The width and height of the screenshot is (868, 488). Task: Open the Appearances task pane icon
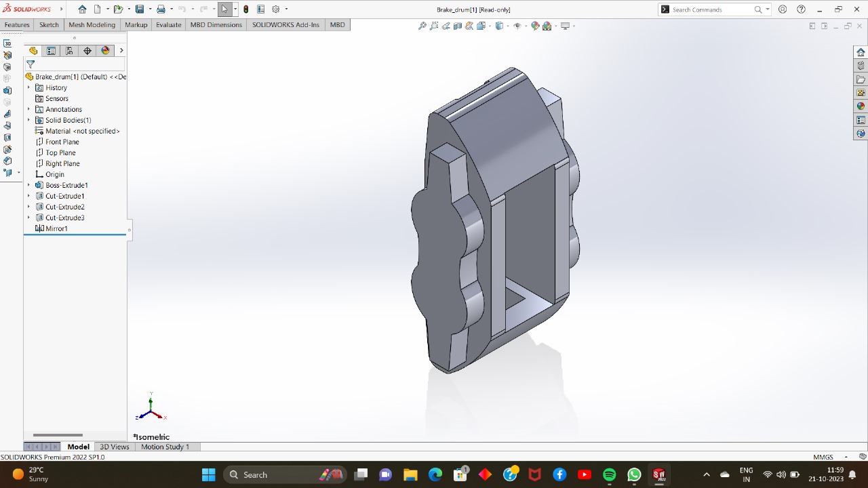(861, 106)
